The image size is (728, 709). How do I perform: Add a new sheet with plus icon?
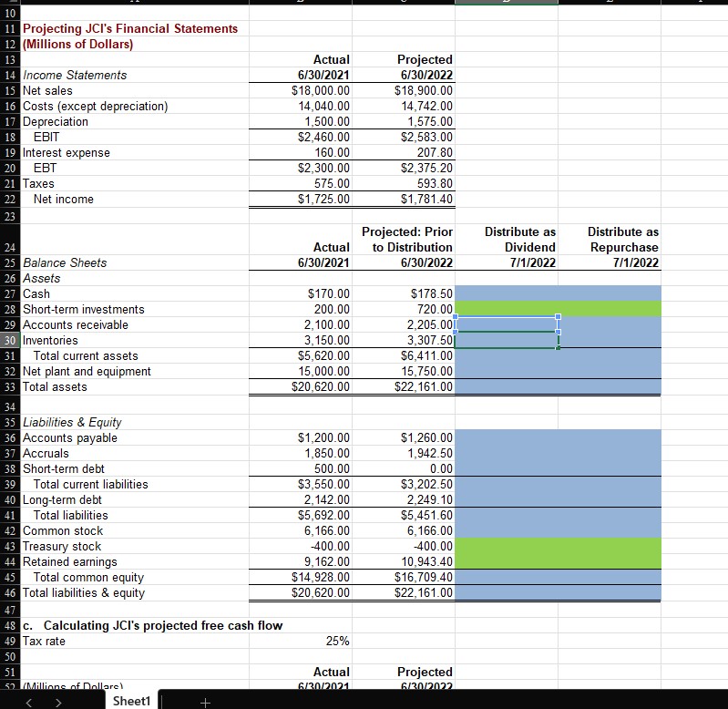tap(205, 703)
